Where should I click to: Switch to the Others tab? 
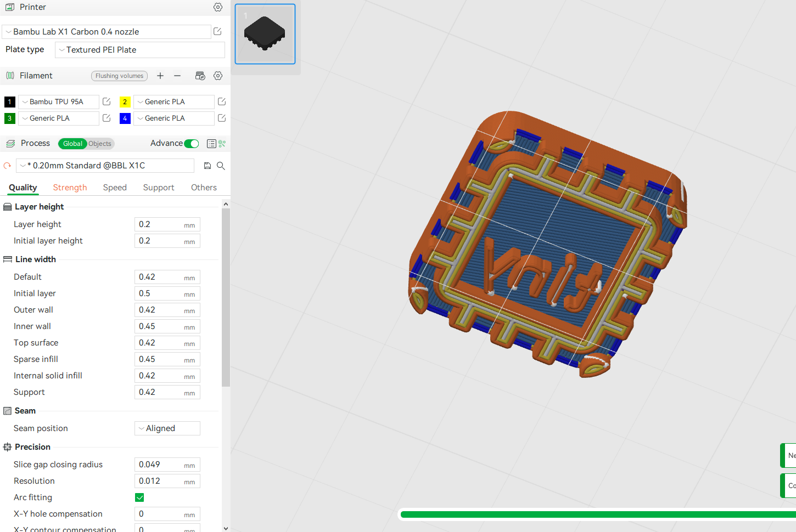pos(204,188)
